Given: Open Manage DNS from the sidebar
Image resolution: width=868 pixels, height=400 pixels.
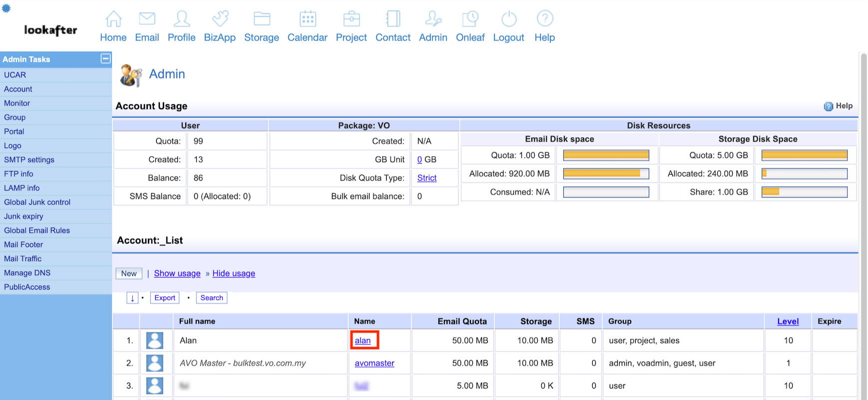Looking at the screenshot, I should (x=27, y=273).
